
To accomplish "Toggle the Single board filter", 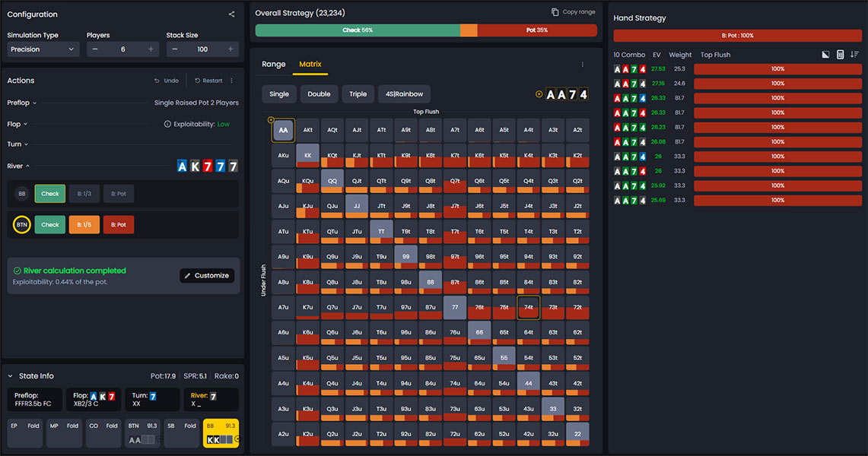I will 278,93.
